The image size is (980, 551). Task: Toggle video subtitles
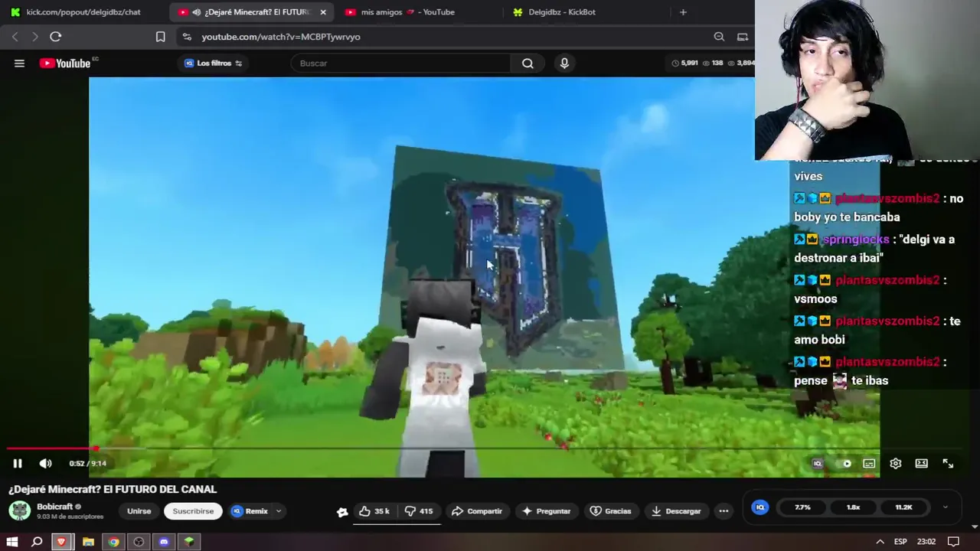(869, 463)
